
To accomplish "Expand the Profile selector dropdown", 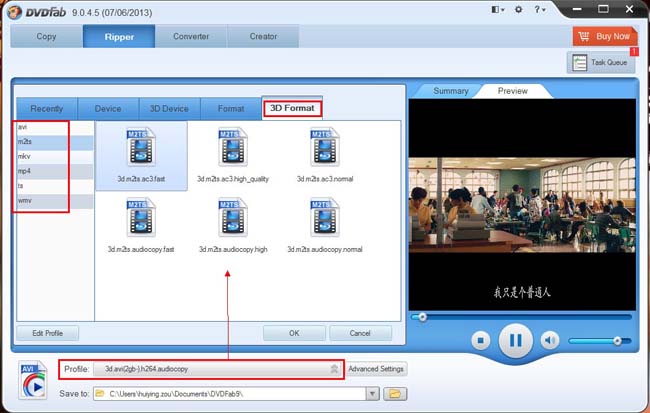I will click(334, 369).
